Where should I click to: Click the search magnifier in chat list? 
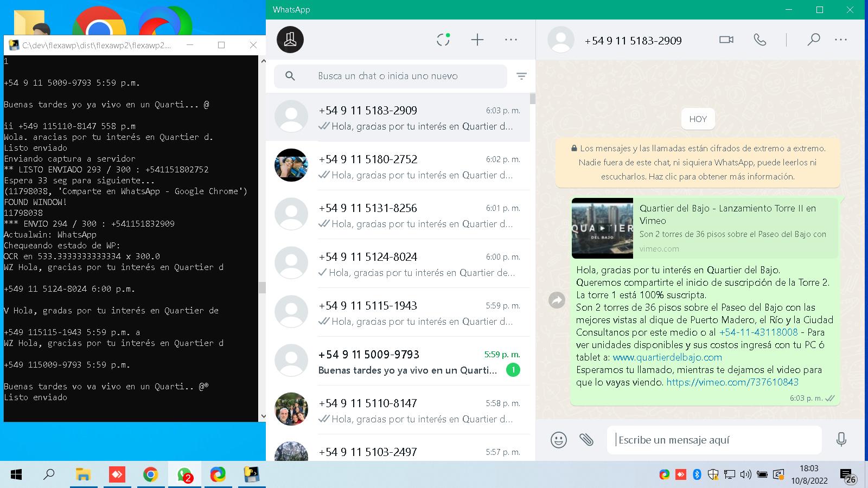(290, 76)
